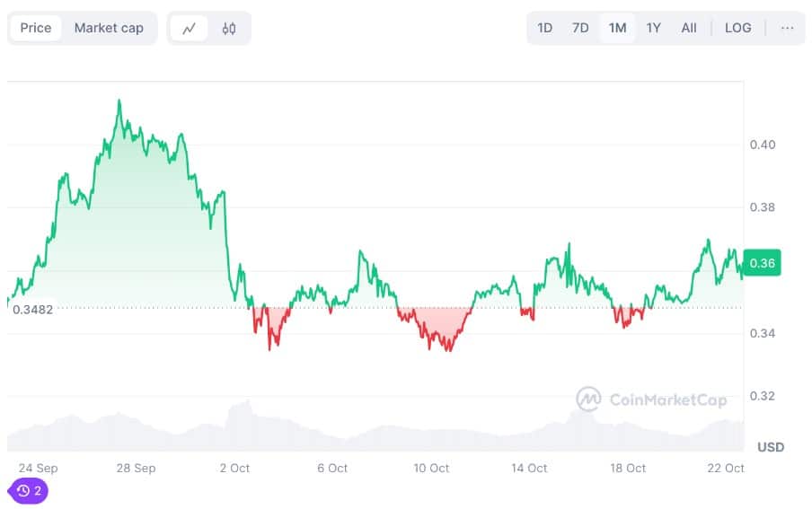Select the 1Y time range
Image resolution: width=812 pixels, height=509 pixels.
point(653,28)
